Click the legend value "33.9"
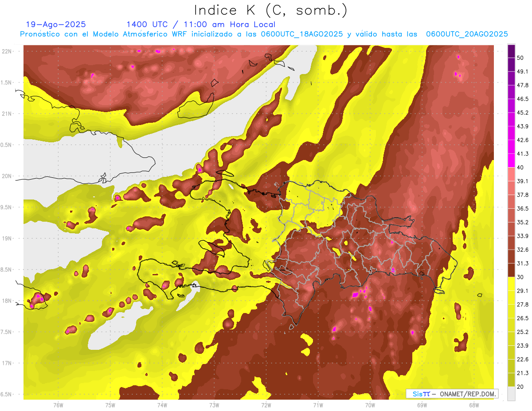This screenshot has height=411, width=532. point(522,236)
